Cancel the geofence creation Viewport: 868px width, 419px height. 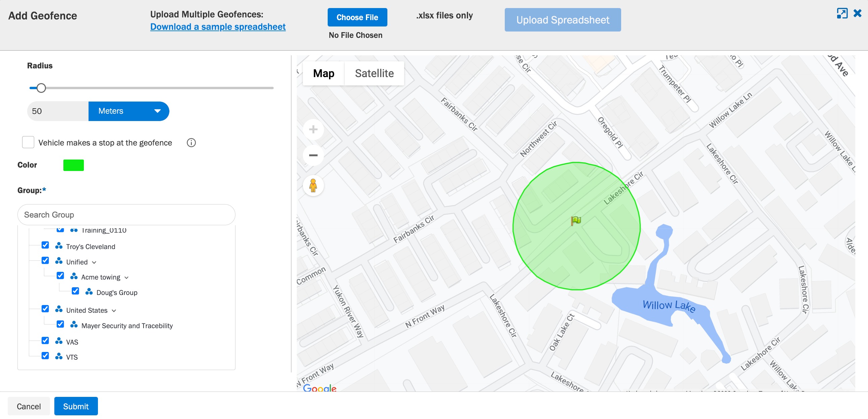29,407
